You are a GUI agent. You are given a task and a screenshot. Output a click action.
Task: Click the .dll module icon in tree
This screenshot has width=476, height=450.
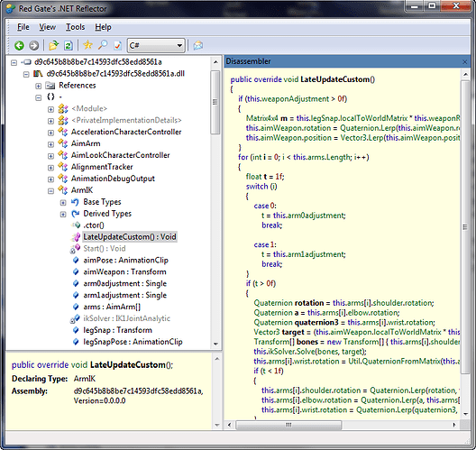(x=38, y=73)
